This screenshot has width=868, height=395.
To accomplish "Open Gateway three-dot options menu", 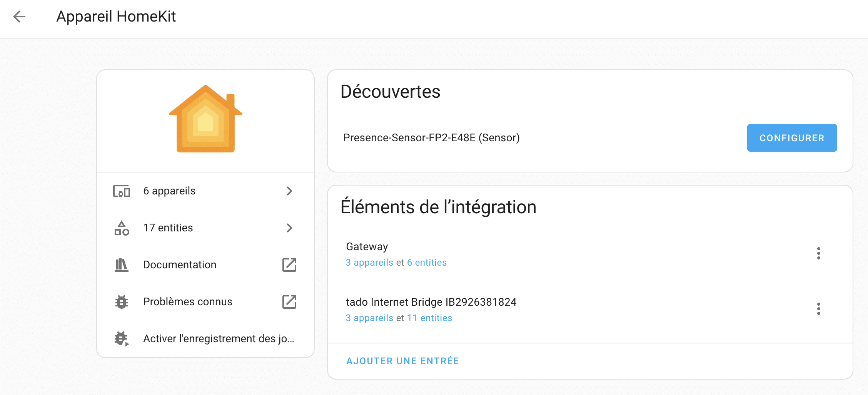I will coord(819,253).
